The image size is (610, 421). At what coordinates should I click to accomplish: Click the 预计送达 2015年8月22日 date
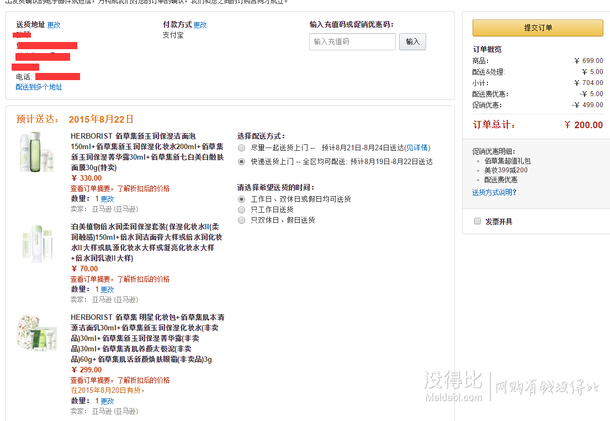101,119
